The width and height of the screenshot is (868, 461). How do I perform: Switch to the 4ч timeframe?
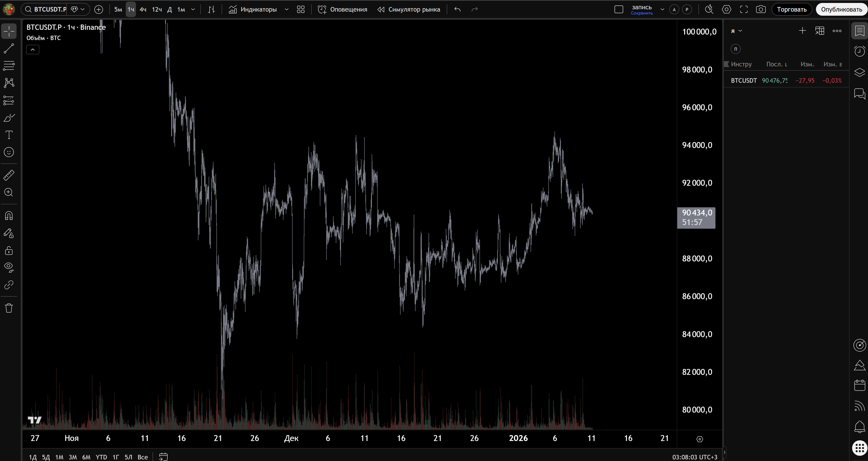pyautogui.click(x=143, y=10)
